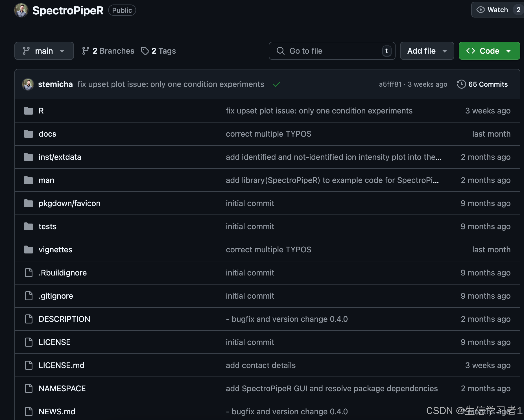This screenshot has height=420, width=524.
Task: Click the NAMESPACE file icon
Action: point(29,389)
